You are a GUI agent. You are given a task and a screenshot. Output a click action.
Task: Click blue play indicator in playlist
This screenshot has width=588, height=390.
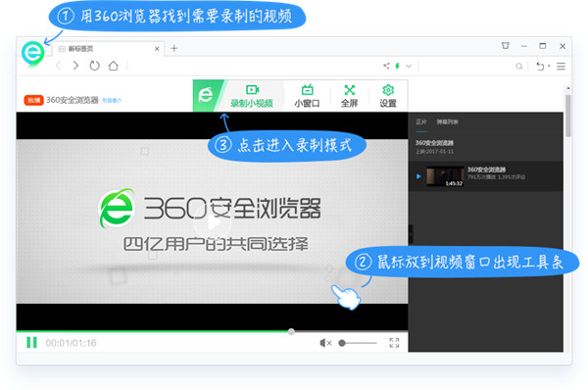point(418,176)
